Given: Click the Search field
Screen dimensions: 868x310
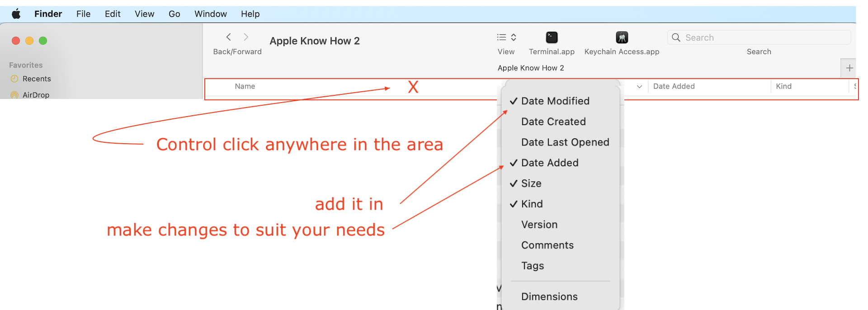Looking at the screenshot, I should pyautogui.click(x=759, y=38).
